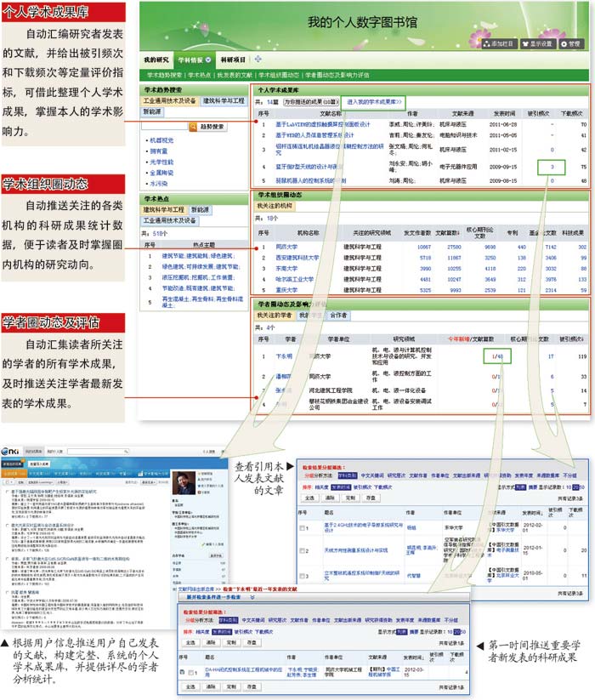
Task: Open 重庆大学 institution link
Action: (x=286, y=290)
